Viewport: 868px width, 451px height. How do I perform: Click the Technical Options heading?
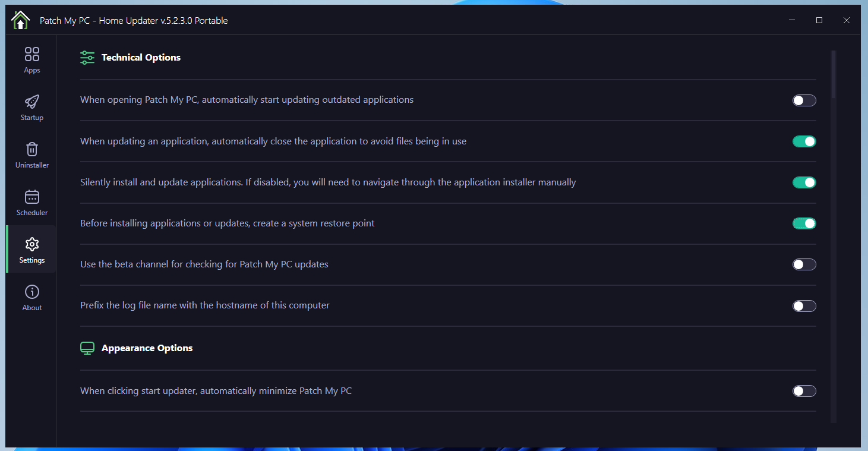point(141,58)
